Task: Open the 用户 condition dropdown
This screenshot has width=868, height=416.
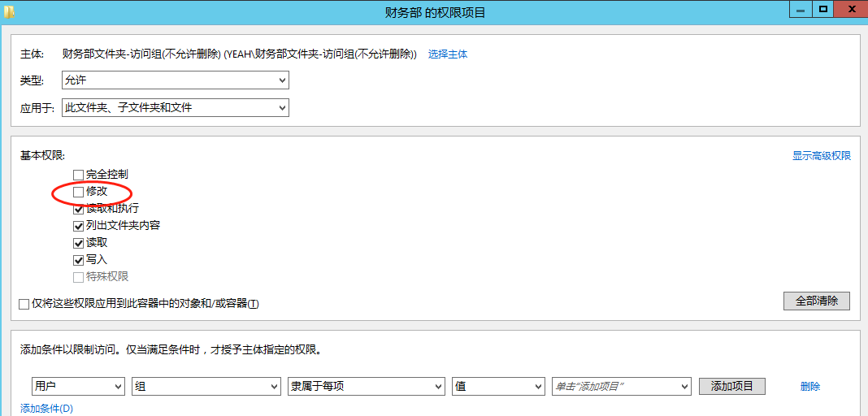Action: pos(78,386)
